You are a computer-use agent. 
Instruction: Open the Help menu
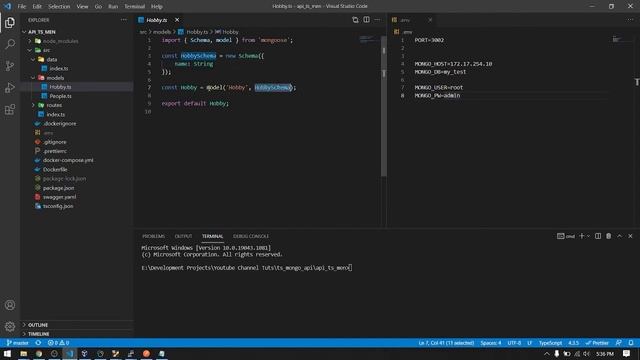(157, 6)
